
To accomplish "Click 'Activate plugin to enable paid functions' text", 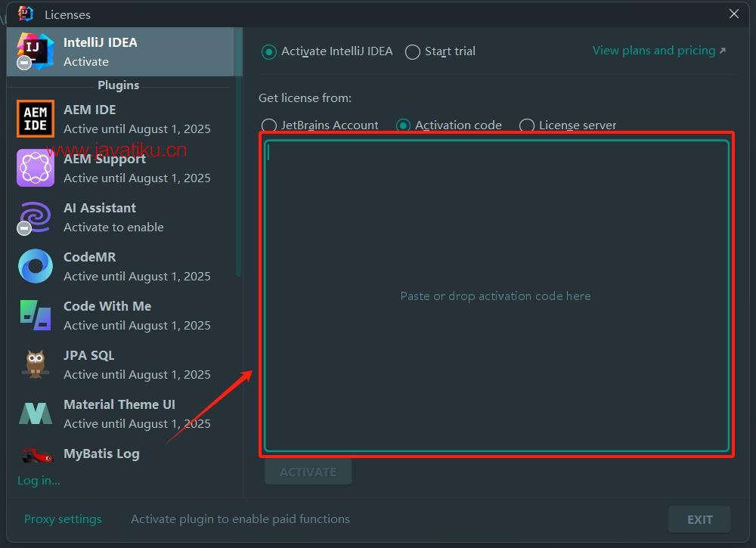I will click(x=240, y=519).
